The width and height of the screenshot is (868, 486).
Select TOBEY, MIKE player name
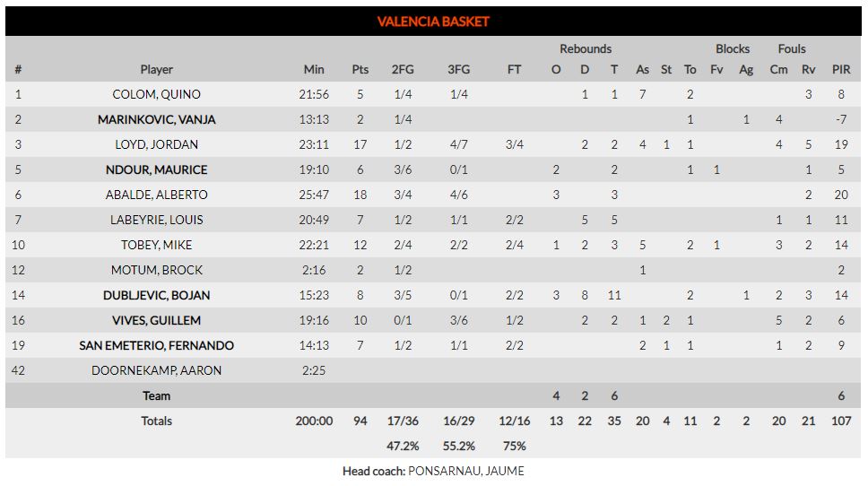pos(157,245)
